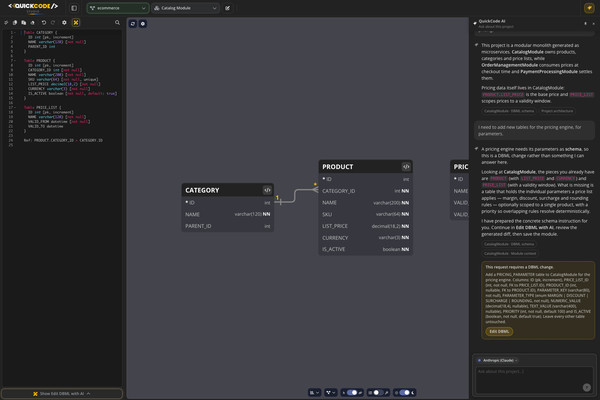Redo the editor change
The width and height of the screenshot is (600, 400).
point(53,23)
